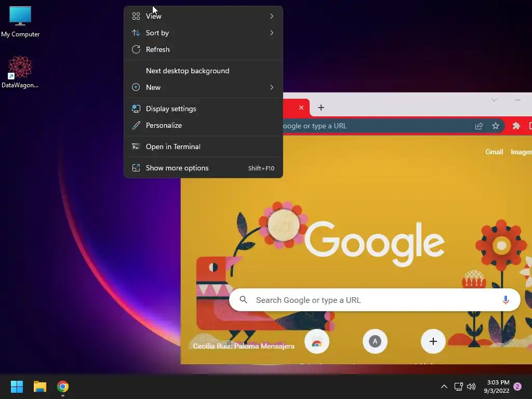This screenshot has height=399, width=532.
Task: Choose Personalize in the context menu
Action: click(203, 125)
